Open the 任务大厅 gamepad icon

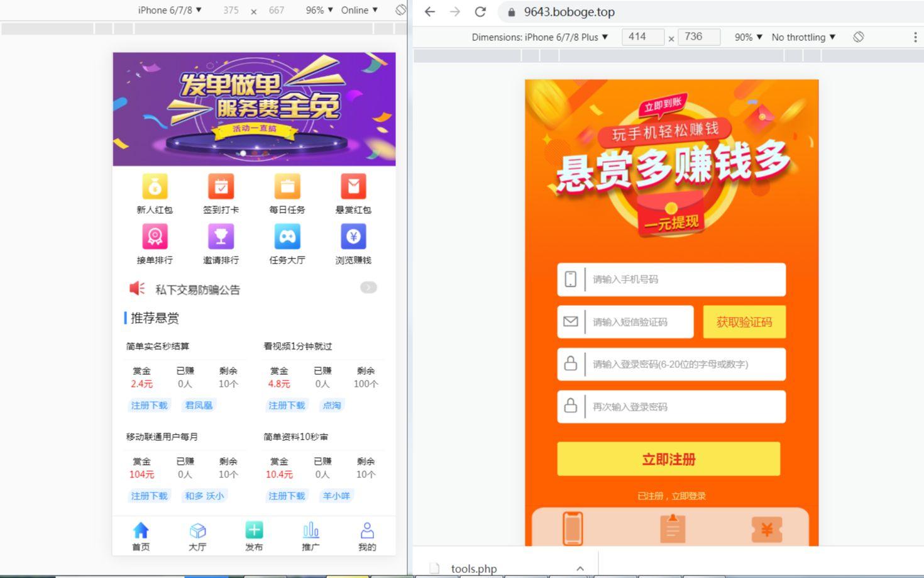287,237
